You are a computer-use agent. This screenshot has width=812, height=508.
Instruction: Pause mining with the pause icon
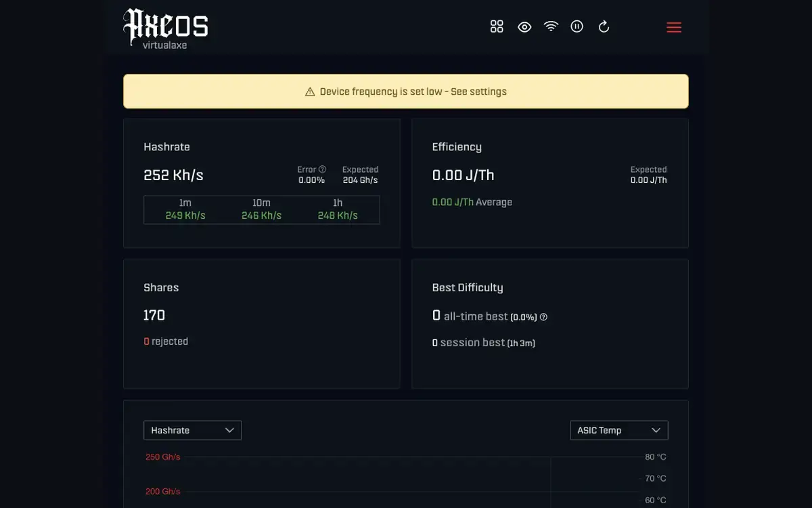[x=577, y=26]
